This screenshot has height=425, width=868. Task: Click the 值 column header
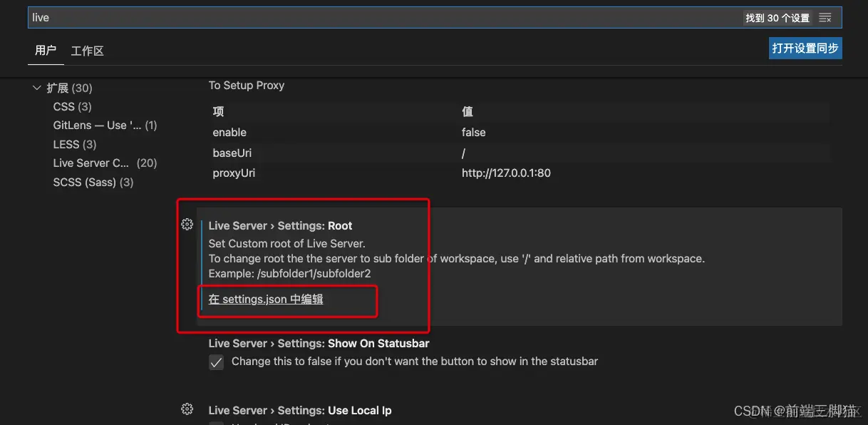pyautogui.click(x=467, y=112)
